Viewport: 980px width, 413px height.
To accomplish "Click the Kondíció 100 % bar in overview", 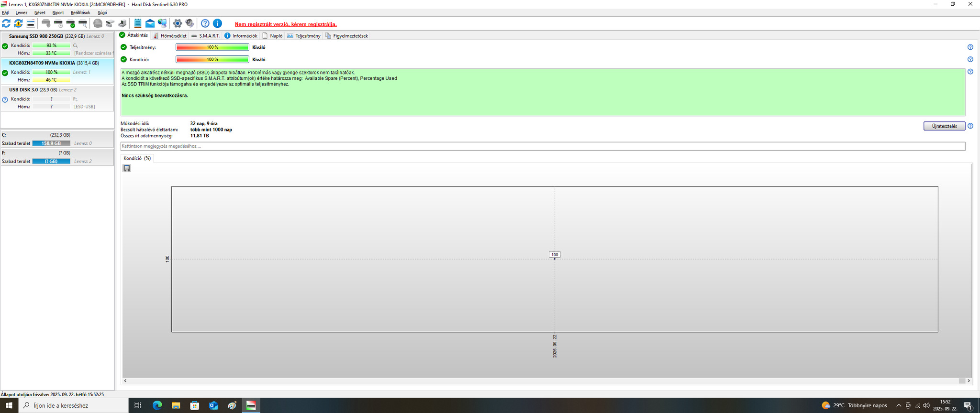I will [x=212, y=60].
